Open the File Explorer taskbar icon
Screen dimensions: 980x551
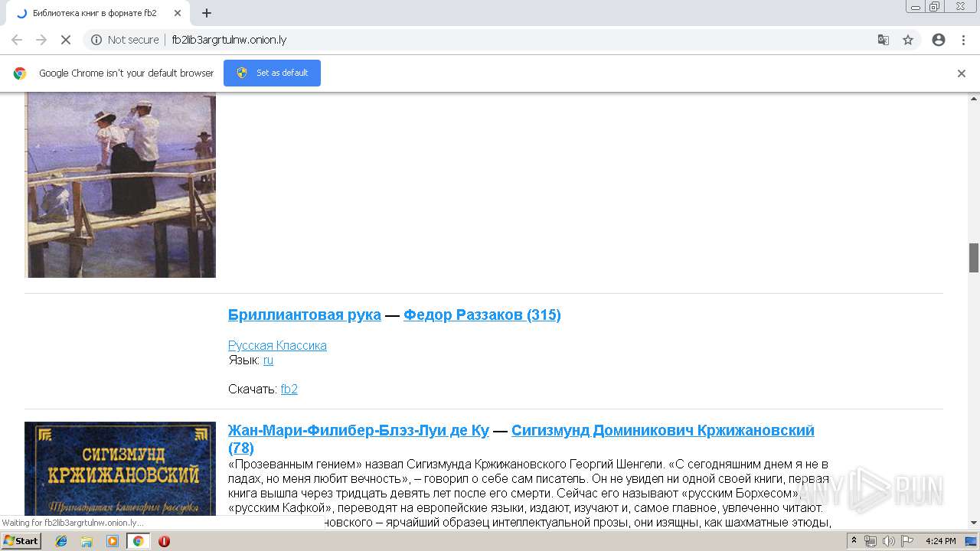87,541
